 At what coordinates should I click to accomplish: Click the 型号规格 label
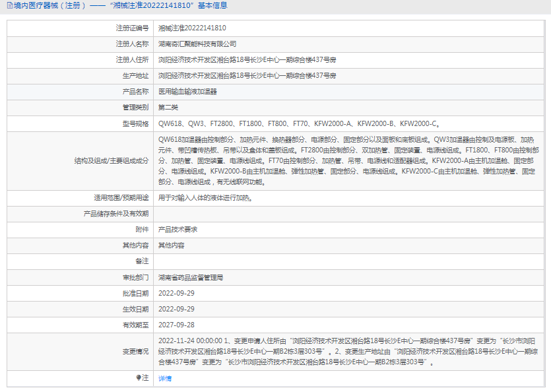point(136,124)
